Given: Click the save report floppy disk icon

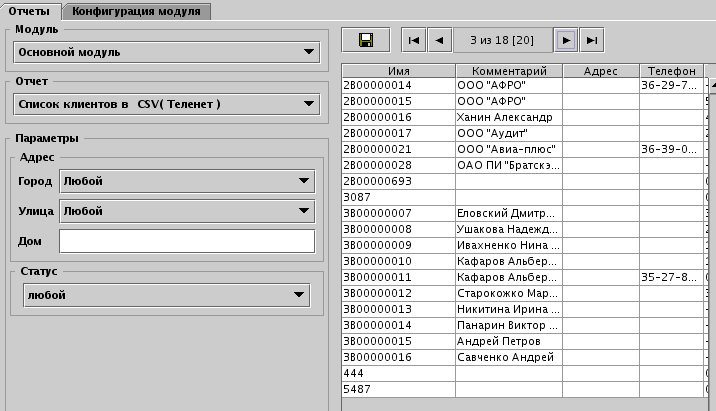Looking at the screenshot, I should click(x=366, y=40).
